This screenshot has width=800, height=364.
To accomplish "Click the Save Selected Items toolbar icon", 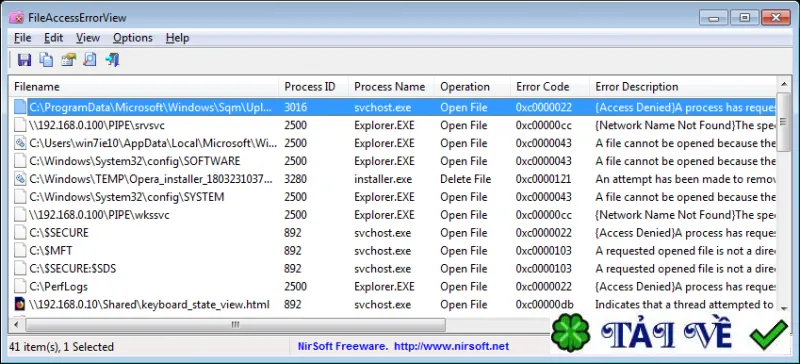I will pyautogui.click(x=24, y=60).
